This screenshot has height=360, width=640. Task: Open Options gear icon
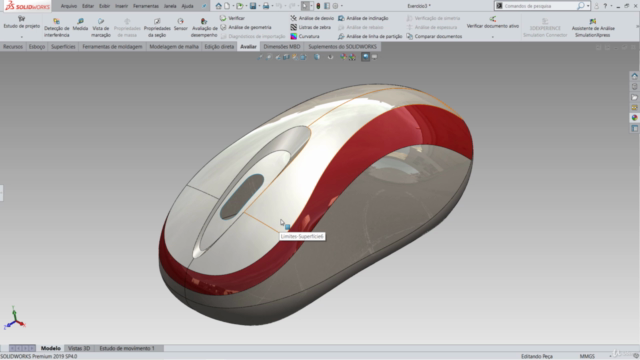click(335, 6)
